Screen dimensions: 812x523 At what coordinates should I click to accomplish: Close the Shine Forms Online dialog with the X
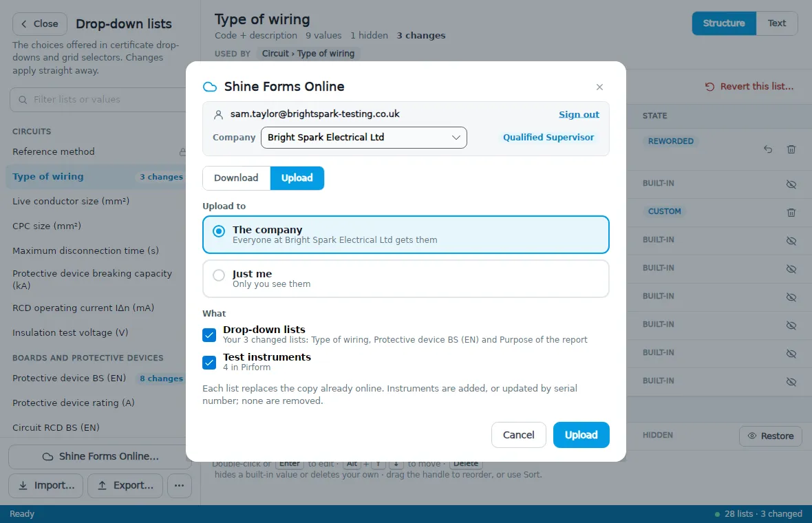click(599, 87)
